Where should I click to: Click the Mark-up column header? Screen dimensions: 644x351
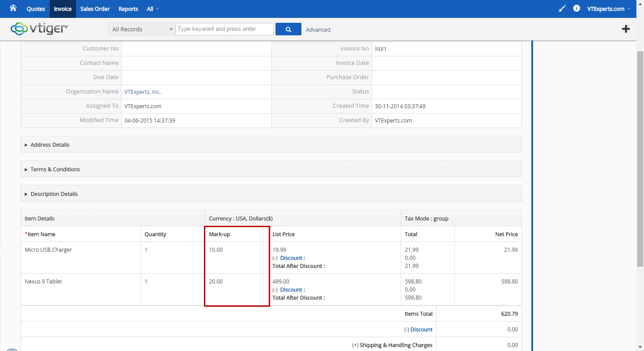220,234
